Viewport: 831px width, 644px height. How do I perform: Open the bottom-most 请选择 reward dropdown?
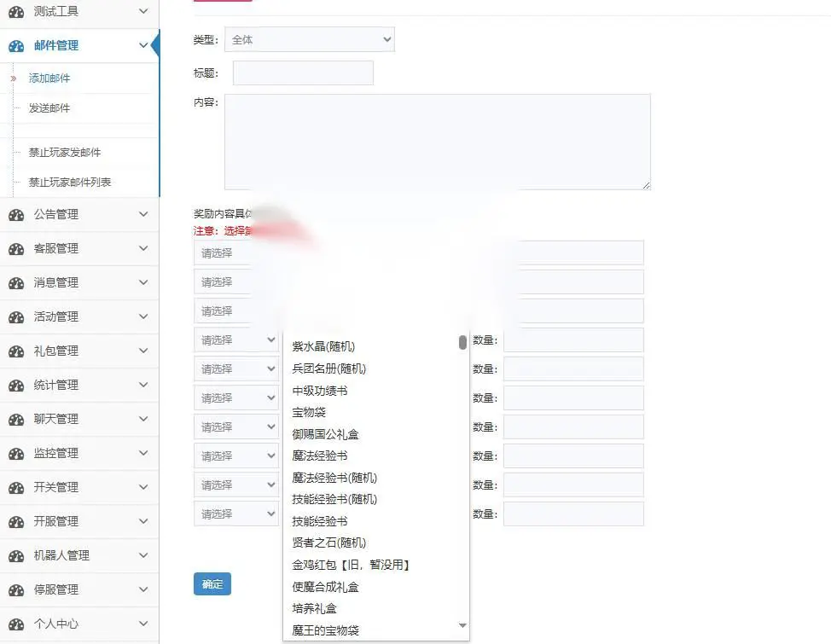click(x=235, y=514)
